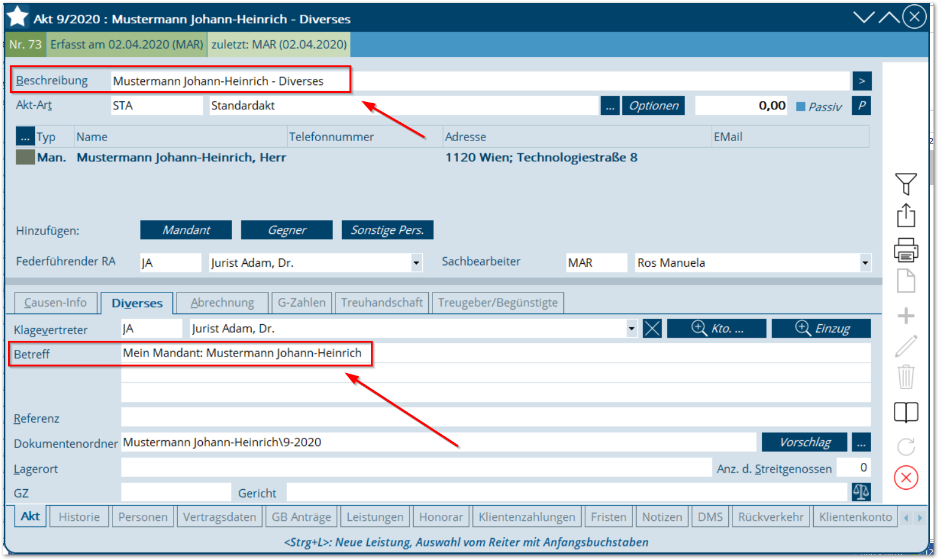Collapse window with the down chevron

(864, 17)
